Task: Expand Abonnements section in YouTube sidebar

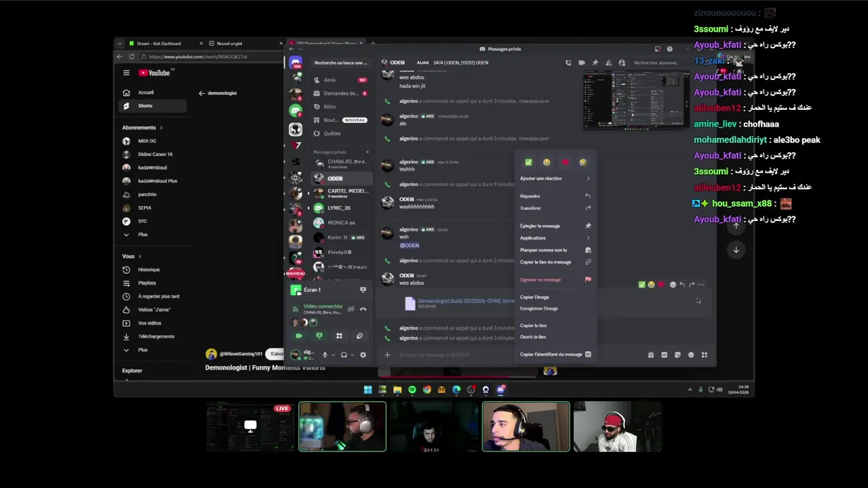Action: [142, 127]
